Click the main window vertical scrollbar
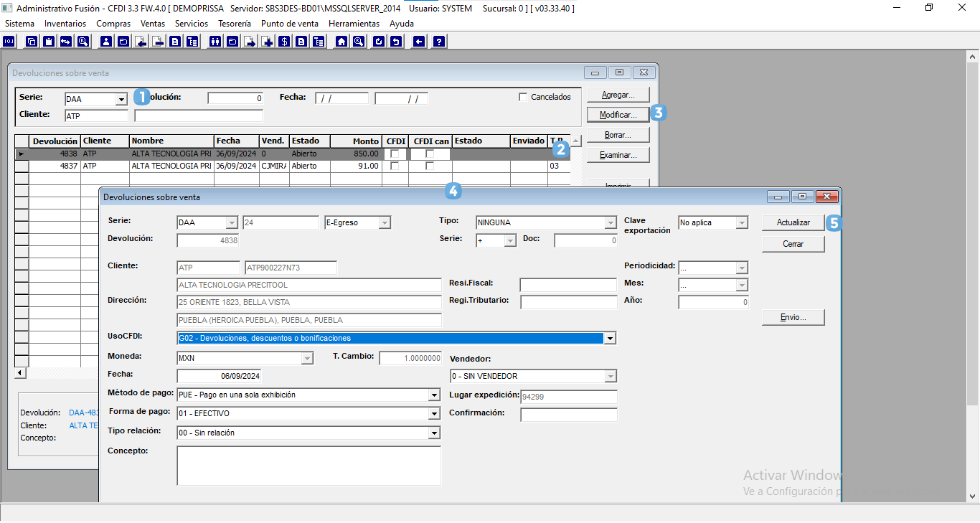The image size is (980, 523). [973, 276]
